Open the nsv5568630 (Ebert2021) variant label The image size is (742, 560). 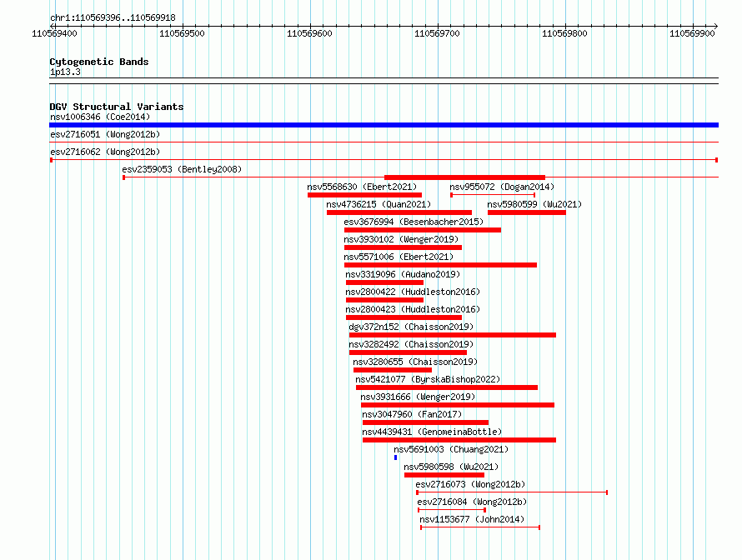[362, 187]
